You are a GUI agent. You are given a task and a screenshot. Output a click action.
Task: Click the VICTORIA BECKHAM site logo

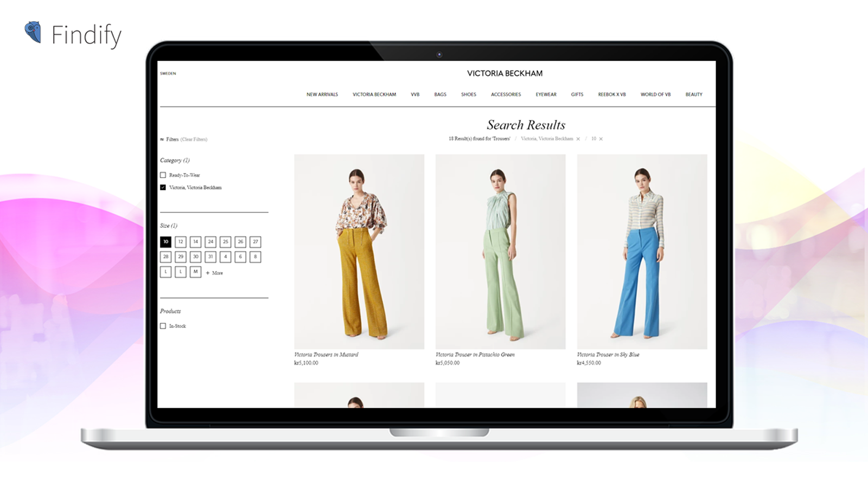click(505, 73)
